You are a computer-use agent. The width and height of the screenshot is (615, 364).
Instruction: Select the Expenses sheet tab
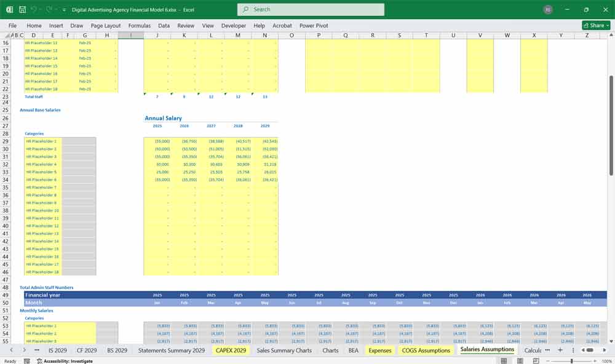379,350
